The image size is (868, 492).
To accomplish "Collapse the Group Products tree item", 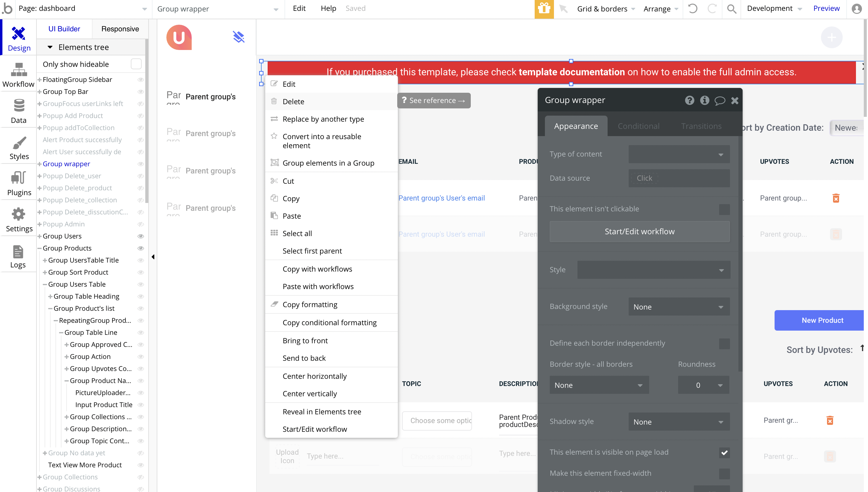I will click(x=39, y=248).
